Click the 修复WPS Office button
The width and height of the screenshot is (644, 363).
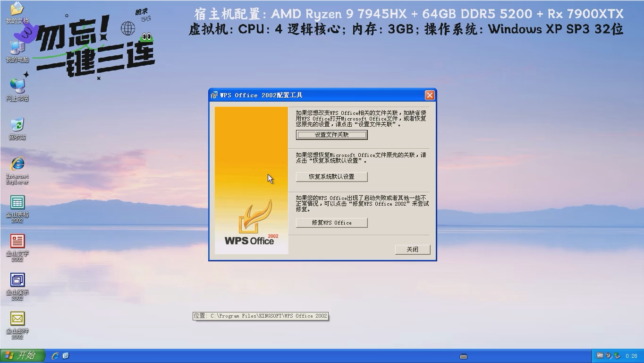[331, 223]
